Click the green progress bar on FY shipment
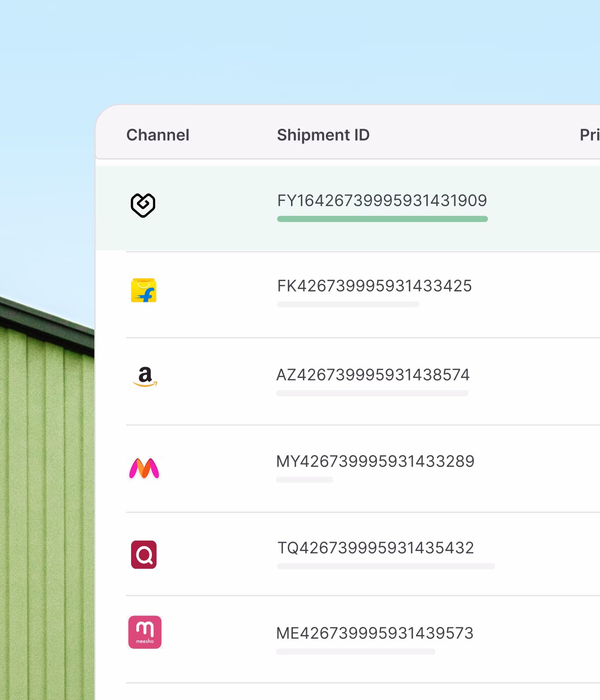Viewport: 600px width, 700px height. tap(381, 218)
